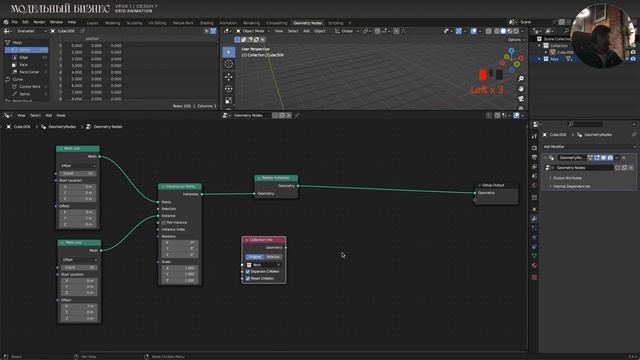This screenshot has height=360, width=640.
Task: Click the Properties editor search field
Action: [x=584, y=124]
